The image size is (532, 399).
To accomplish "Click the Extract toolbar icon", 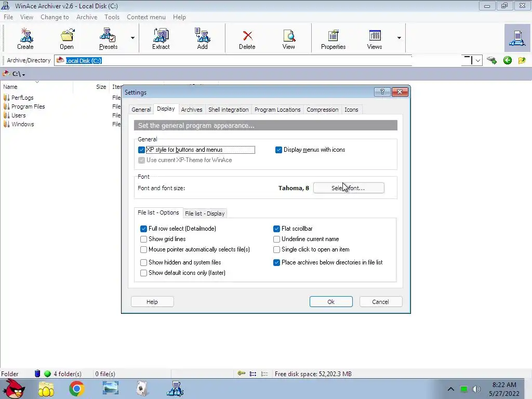I will click(x=161, y=38).
